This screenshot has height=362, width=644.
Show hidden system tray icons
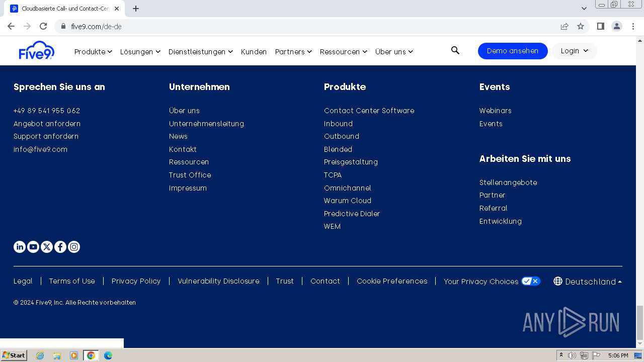[x=561, y=355]
